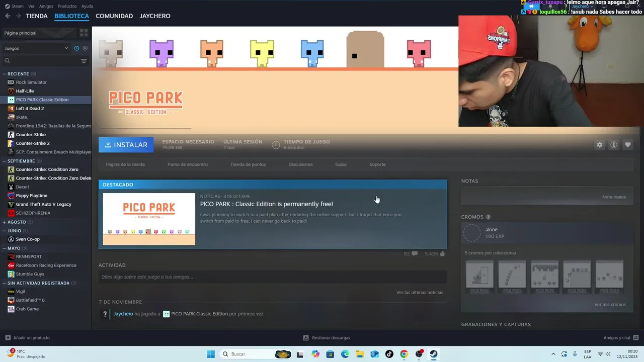
Task: Open Página de la tienda link
Action: tap(125, 164)
